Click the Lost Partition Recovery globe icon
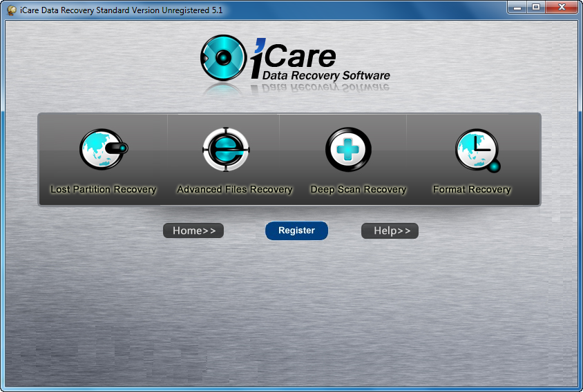583x392 pixels. point(104,149)
